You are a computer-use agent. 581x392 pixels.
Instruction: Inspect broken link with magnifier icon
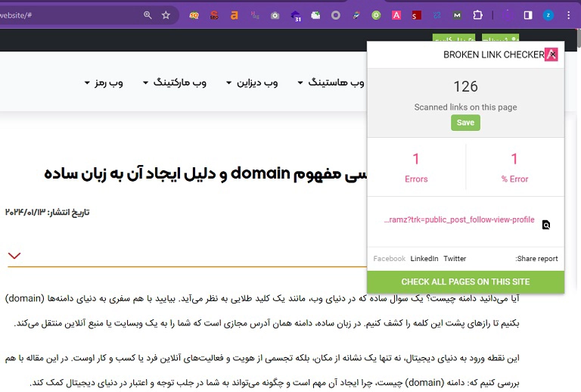[545, 225]
